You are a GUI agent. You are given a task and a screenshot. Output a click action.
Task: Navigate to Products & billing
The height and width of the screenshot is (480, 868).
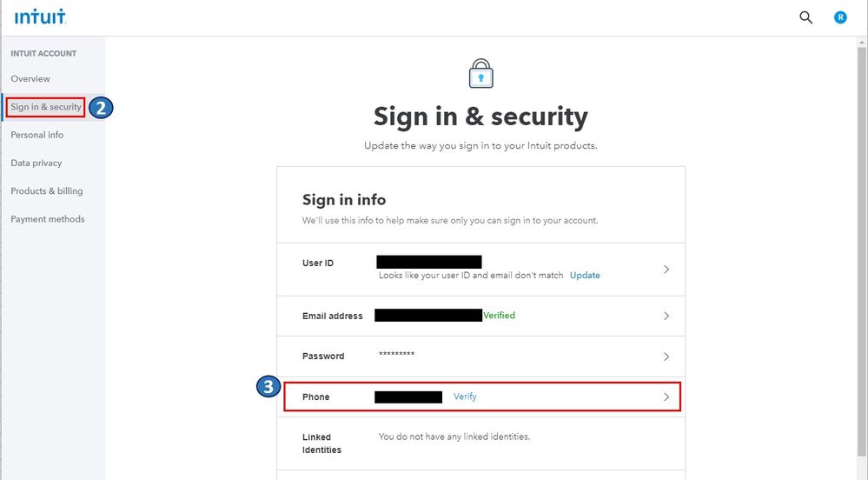tap(47, 191)
